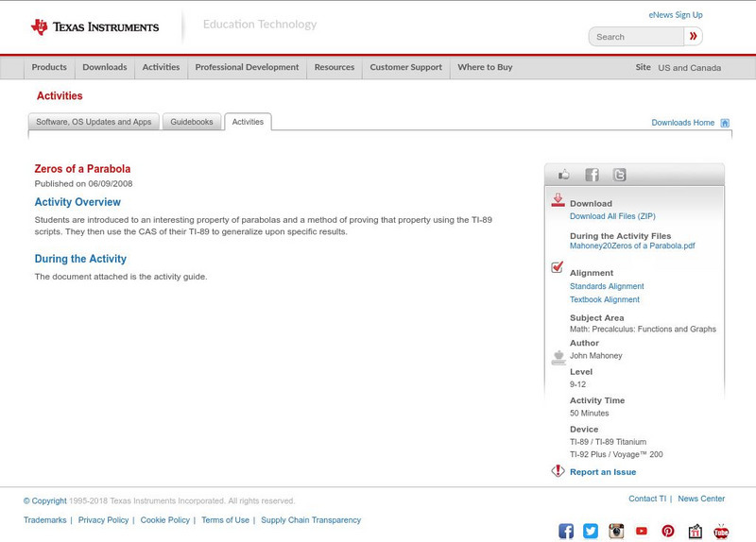Open the Privacy Policy footer link
This screenshot has height=542, width=756.
pos(103,520)
